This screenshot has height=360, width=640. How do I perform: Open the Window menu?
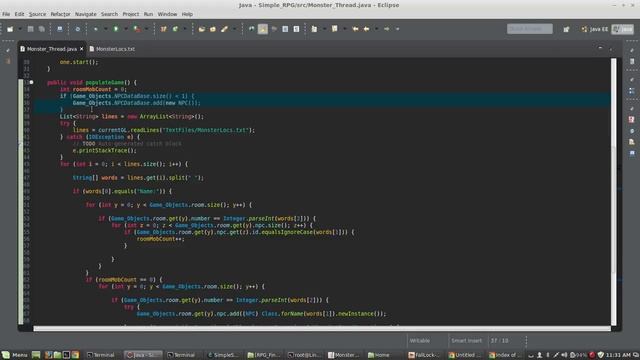tap(167, 14)
